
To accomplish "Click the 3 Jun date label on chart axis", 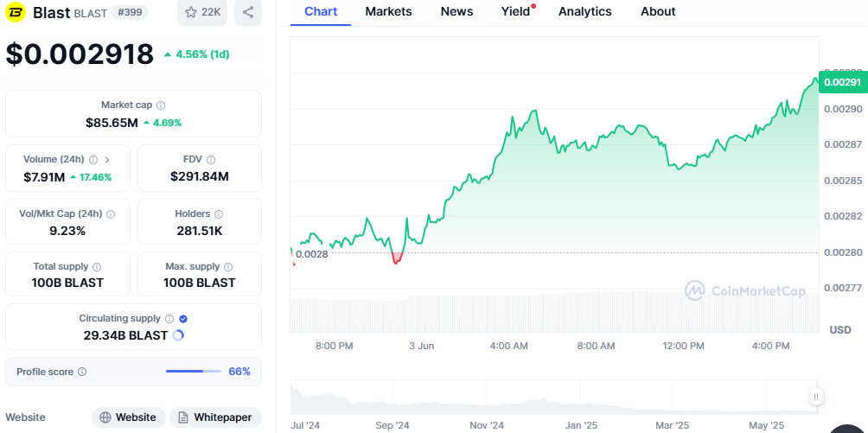I will click(422, 346).
